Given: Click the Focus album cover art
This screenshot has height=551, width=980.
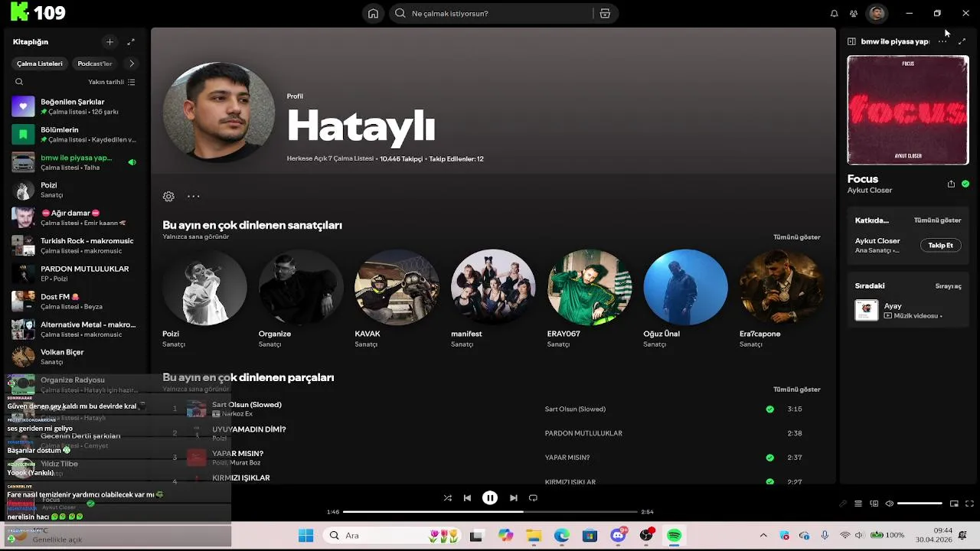Looking at the screenshot, I should coord(908,110).
